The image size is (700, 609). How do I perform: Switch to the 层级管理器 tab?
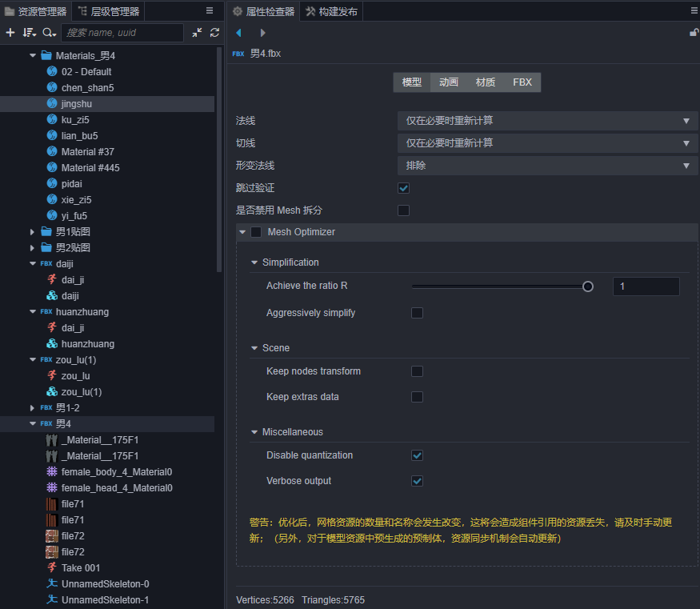(109, 11)
